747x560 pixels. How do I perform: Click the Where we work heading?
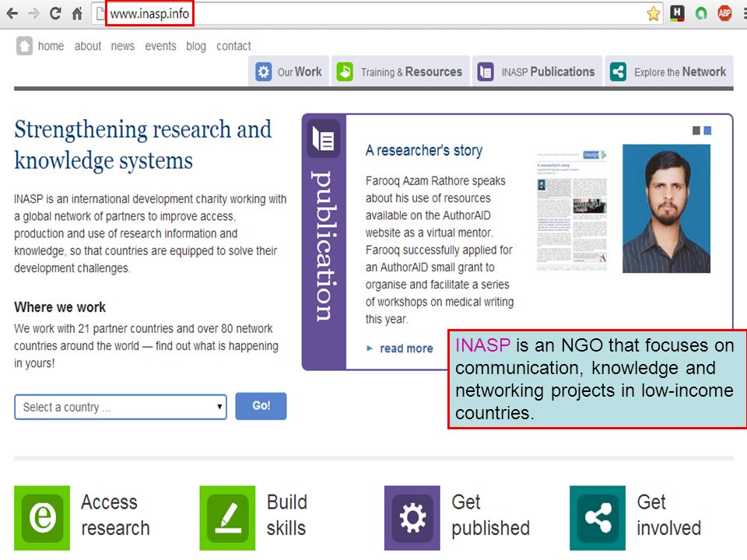pos(60,307)
